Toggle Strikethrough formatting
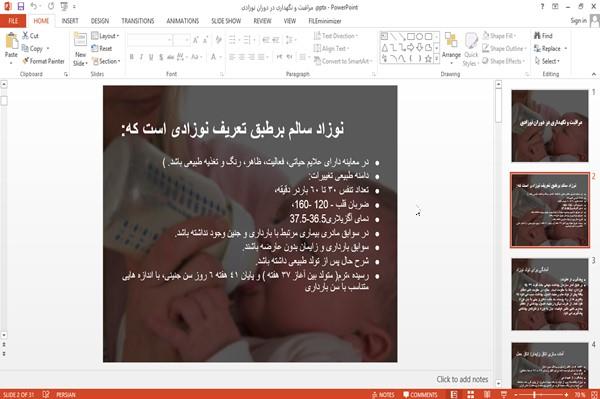 pyautogui.click(x=171, y=57)
